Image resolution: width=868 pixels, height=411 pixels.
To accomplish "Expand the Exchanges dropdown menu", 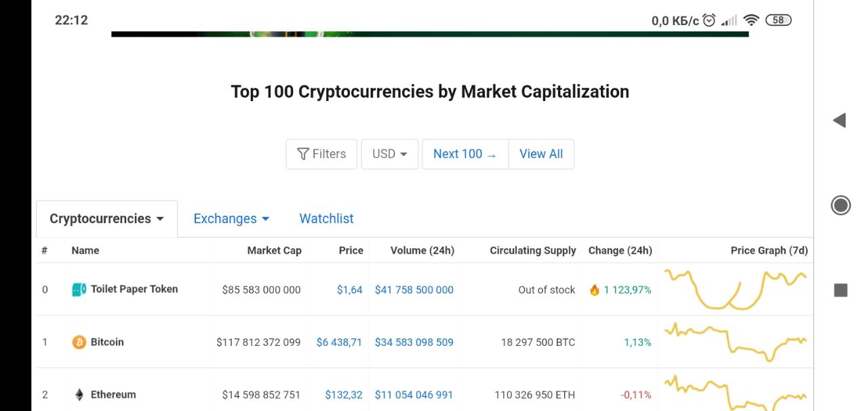I will [231, 218].
